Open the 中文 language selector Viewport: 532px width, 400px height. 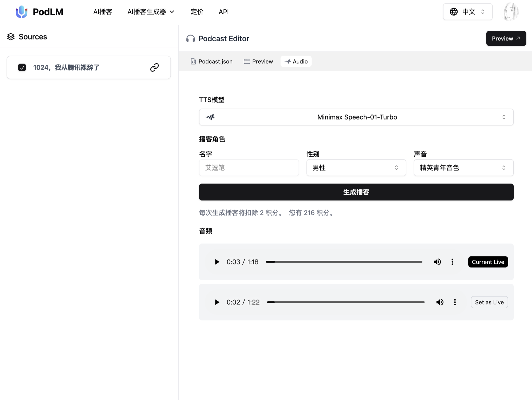(467, 12)
